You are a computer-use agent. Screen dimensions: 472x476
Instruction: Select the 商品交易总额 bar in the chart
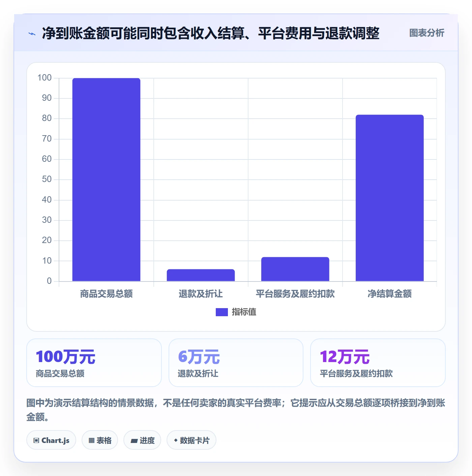click(x=106, y=180)
